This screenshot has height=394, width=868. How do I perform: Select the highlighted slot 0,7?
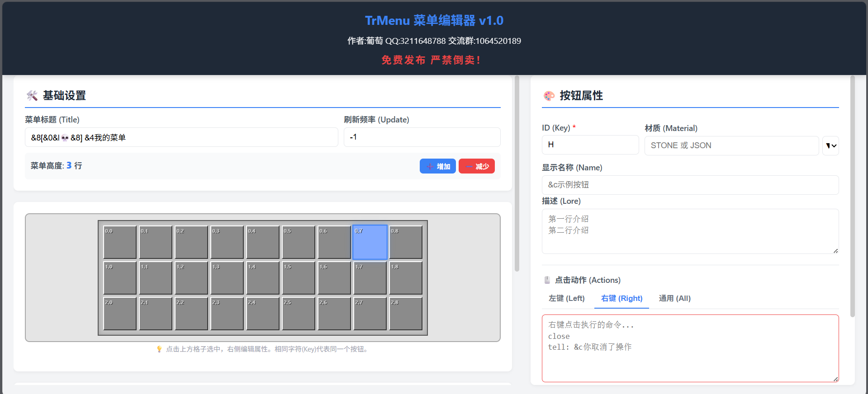(370, 242)
